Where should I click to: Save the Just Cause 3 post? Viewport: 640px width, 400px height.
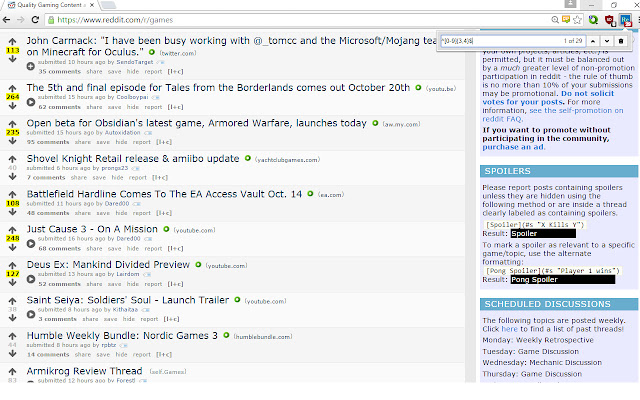click(x=114, y=249)
